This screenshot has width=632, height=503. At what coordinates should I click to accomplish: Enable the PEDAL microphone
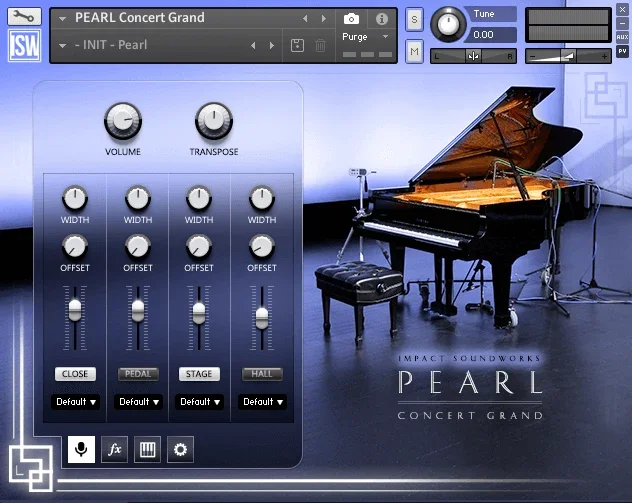point(138,374)
